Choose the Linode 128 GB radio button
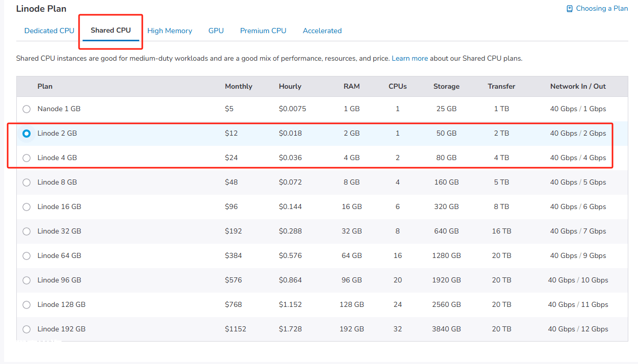Screen dimensions: 638x364 click(x=27, y=305)
